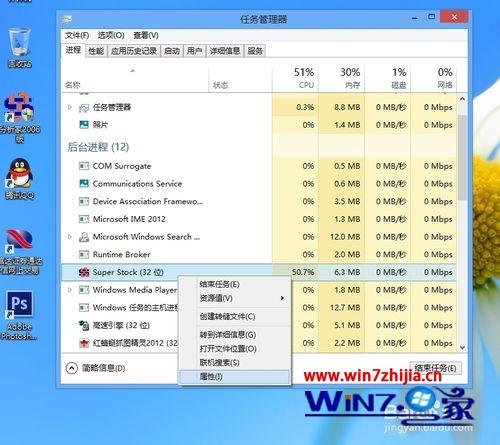
Task: Click the 结束任务(E) button at bottom right
Action: pyautogui.click(x=435, y=368)
